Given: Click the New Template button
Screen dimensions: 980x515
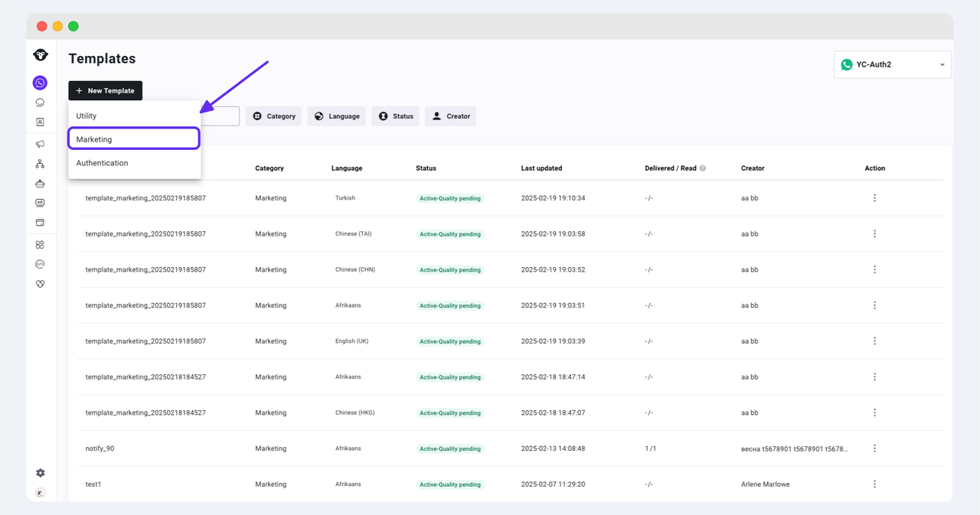Looking at the screenshot, I should pos(105,91).
